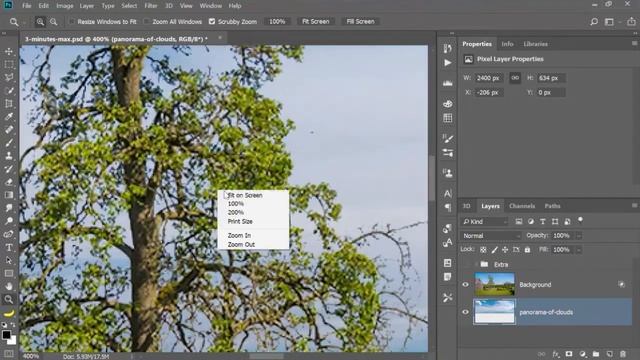The height and width of the screenshot is (360, 640).
Task: Select the Zoom tool in toolbox
Action: [9, 299]
